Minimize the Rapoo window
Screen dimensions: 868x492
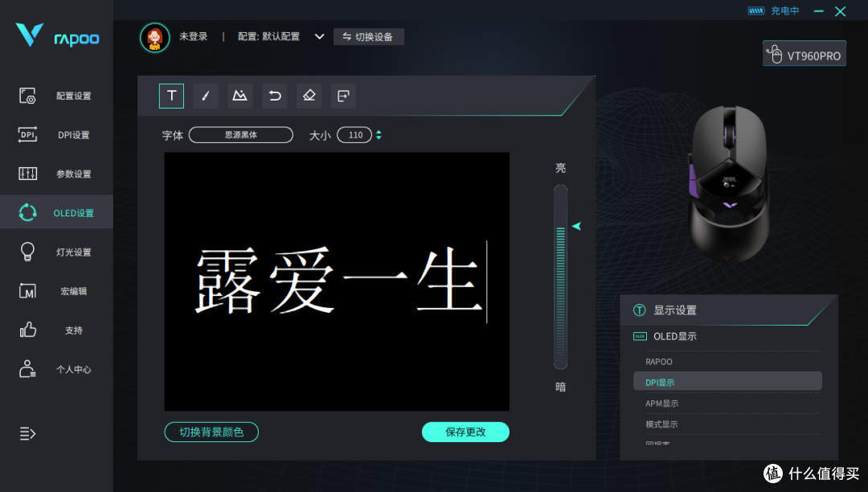coord(819,11)
